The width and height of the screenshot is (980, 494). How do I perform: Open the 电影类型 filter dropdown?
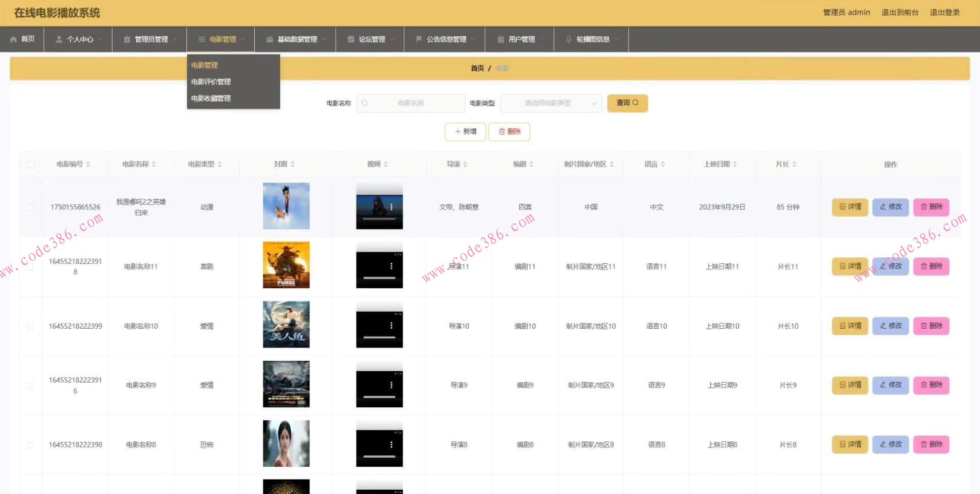551,104
